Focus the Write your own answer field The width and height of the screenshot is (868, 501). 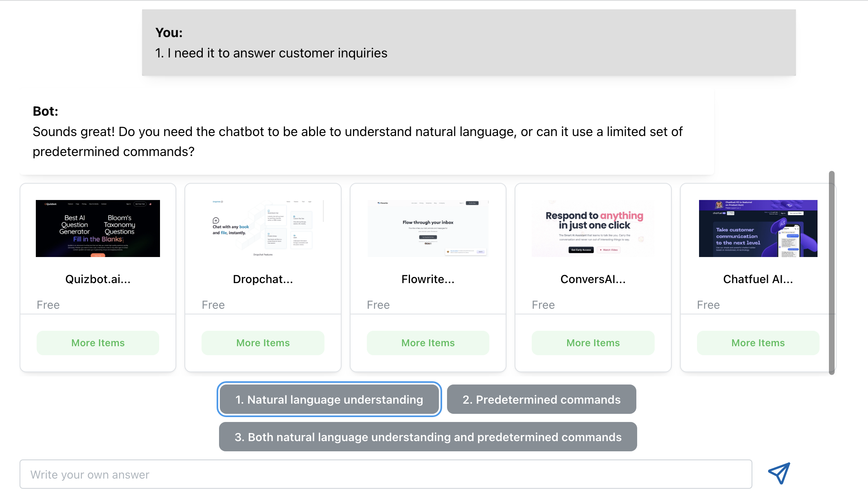(x=386, y=475)
